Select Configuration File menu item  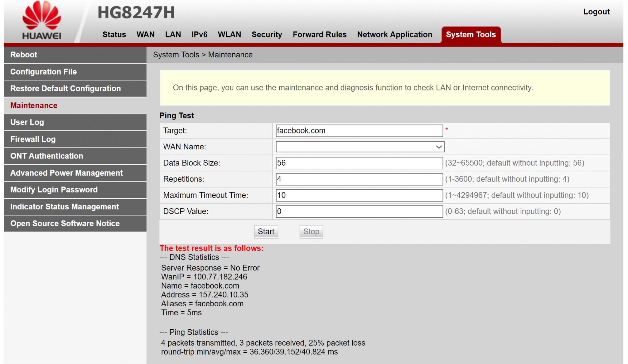click(75, 72)
